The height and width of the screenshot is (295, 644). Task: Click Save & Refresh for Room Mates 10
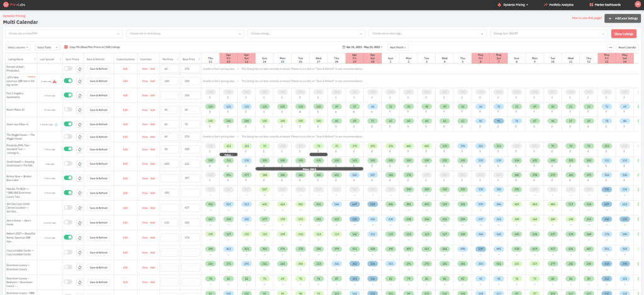(x=99, y=109)
